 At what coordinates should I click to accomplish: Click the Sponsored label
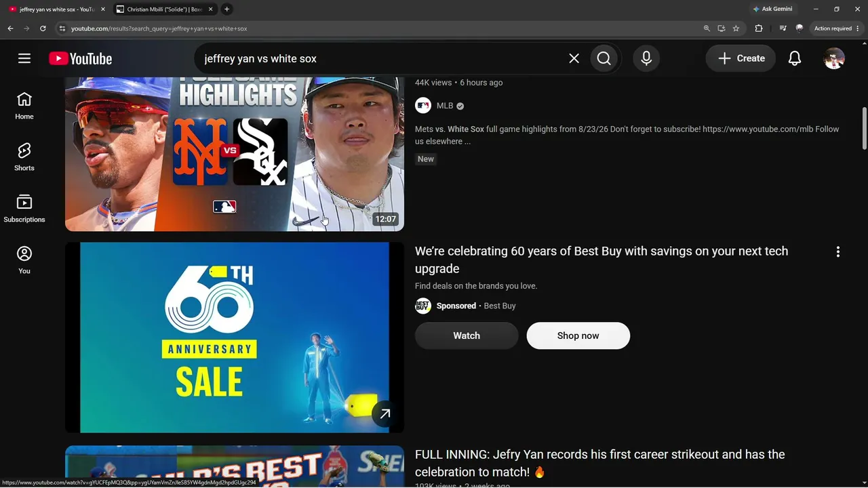click(x=456, y=306)
